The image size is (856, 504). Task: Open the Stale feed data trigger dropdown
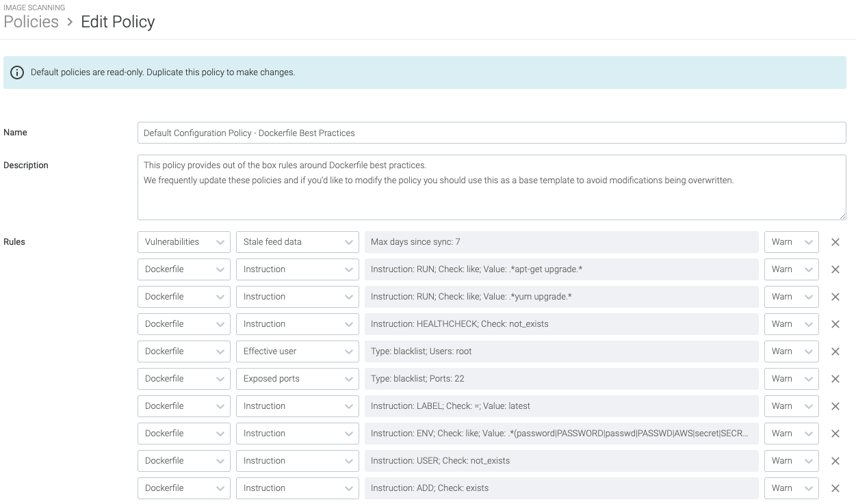pyautogui.click(x=297, y=241)
